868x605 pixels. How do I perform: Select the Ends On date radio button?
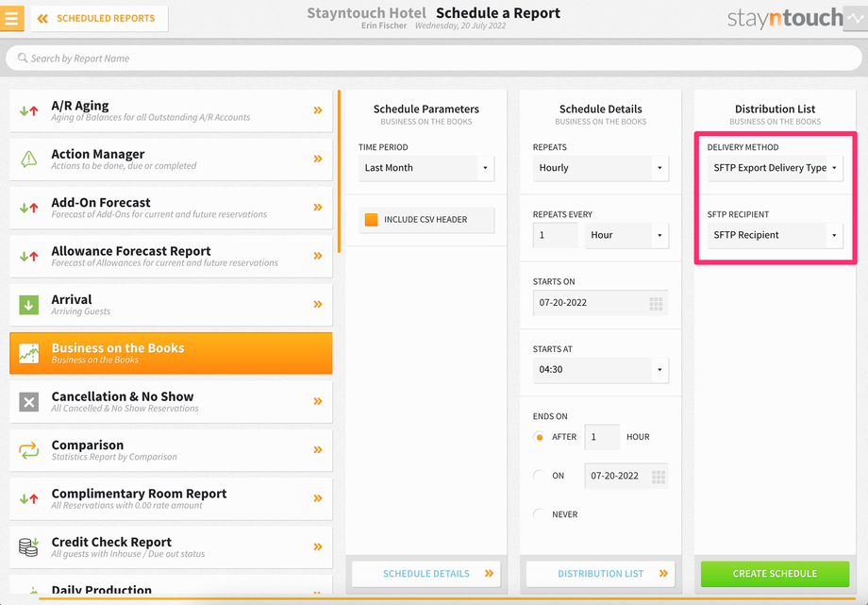click(x=539, y=476)
